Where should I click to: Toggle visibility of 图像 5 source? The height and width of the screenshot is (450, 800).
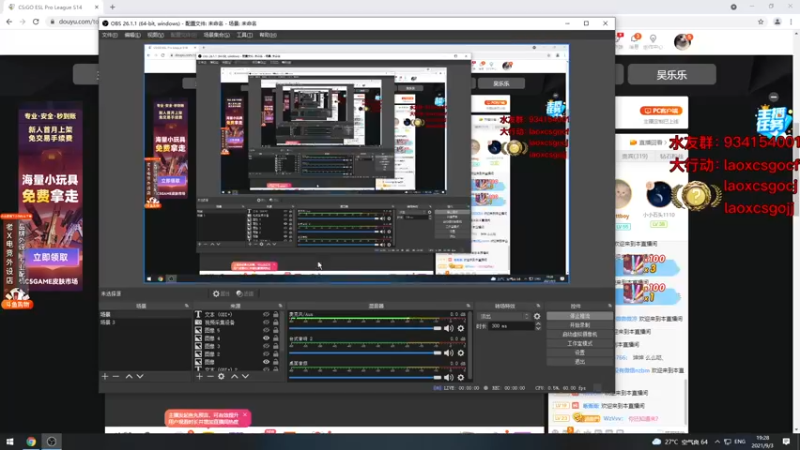[x=266, y=331]
